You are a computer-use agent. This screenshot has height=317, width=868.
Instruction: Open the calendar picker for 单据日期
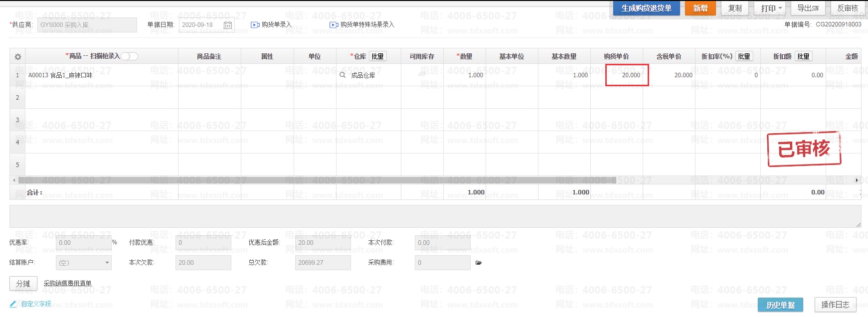[228, 25]
